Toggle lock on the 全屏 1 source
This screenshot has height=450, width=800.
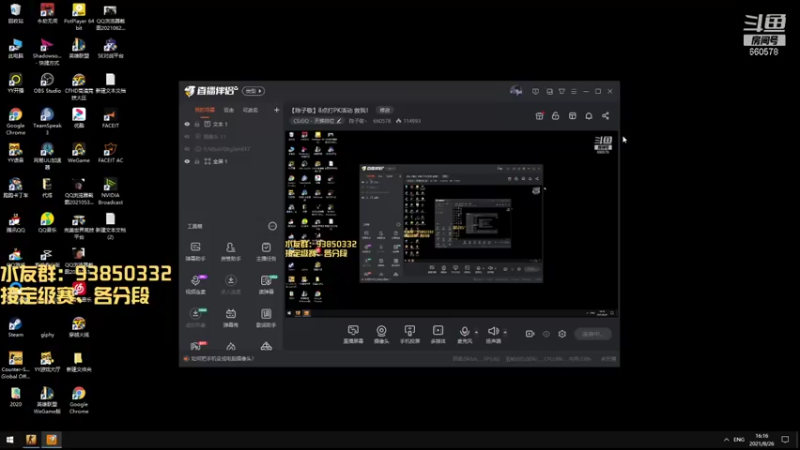(x=197, y=161)
